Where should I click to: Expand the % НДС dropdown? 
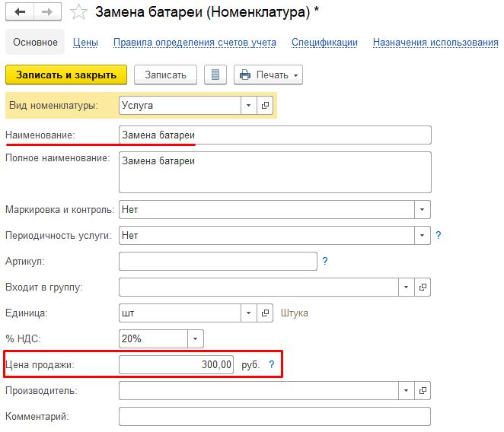(x=195, y=339)
